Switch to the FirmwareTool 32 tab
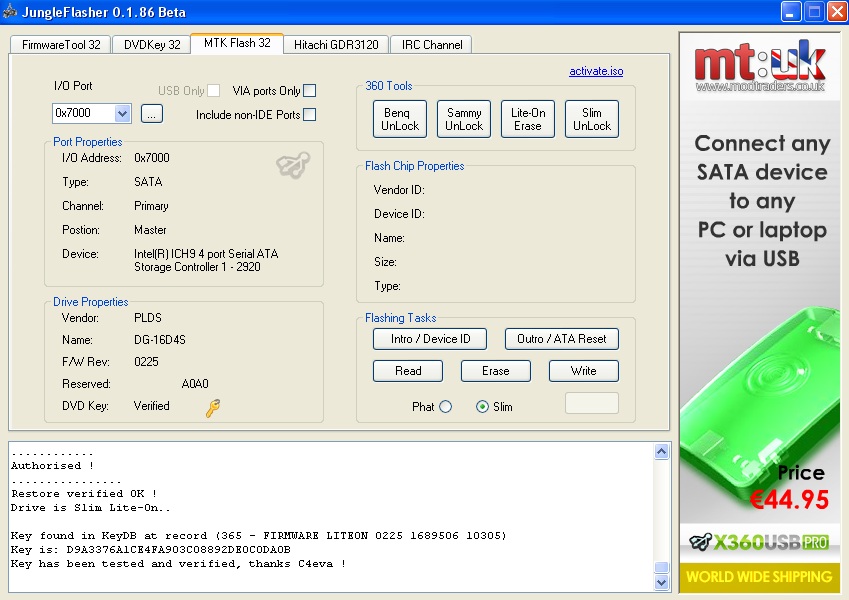This screenshot has height=600, width=849. [61, 44]
